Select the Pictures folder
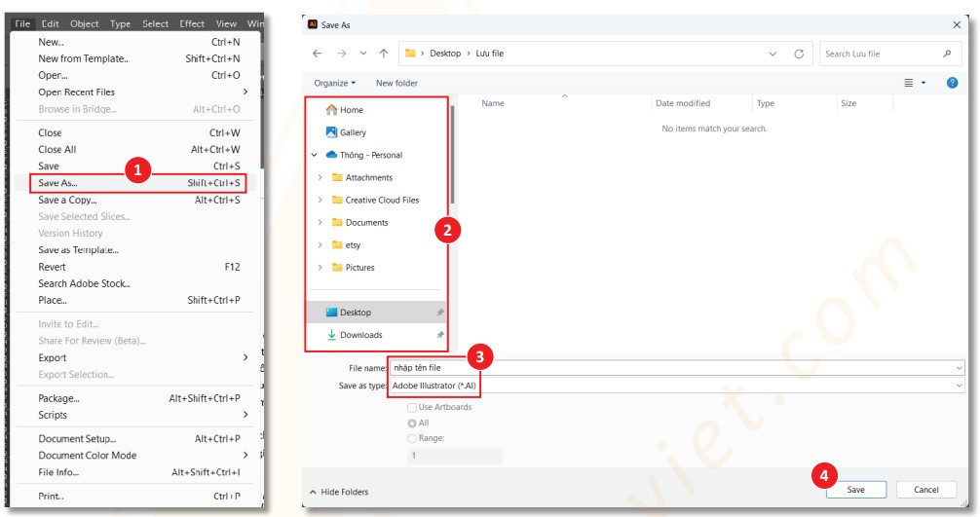This screenshot has height=517, width=980. tap(353, 267)
